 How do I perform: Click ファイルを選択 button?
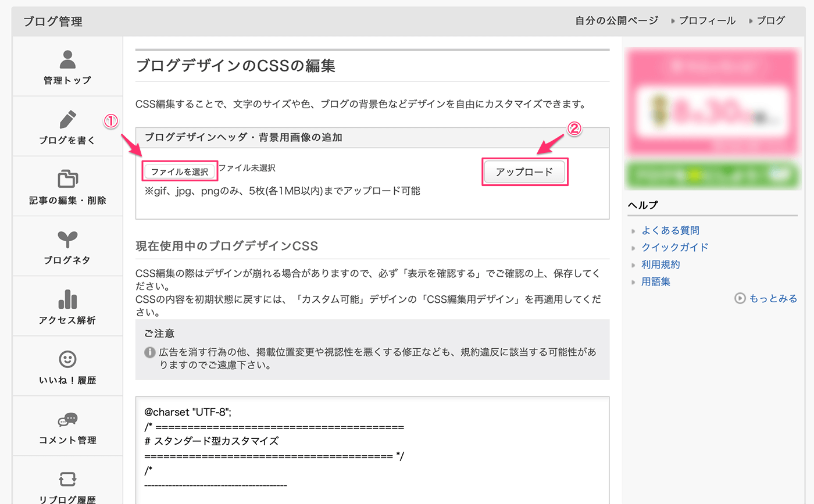180,171
